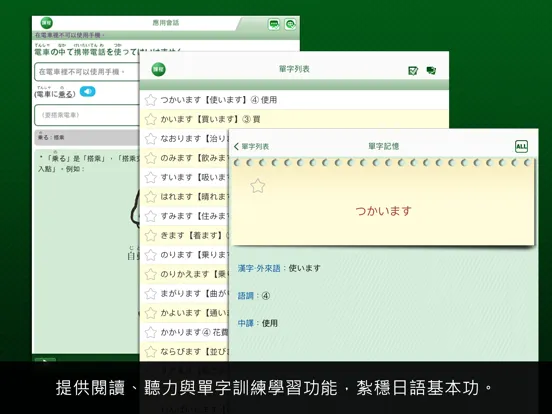Select すいます word entry

[184, 177]
